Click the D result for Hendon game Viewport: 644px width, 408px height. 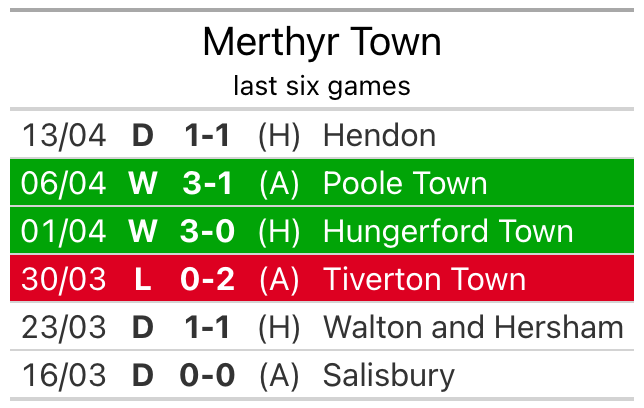(142, 136)
